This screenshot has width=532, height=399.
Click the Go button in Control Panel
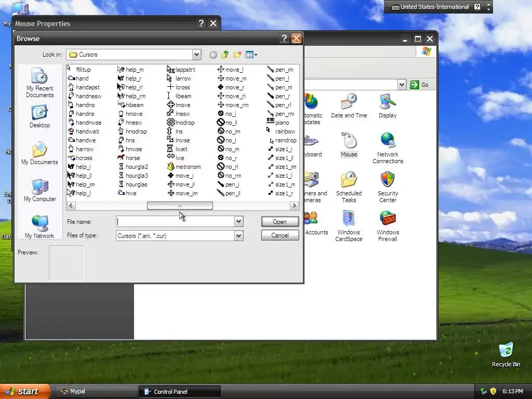pyautogui.click(x=419, y=85)
